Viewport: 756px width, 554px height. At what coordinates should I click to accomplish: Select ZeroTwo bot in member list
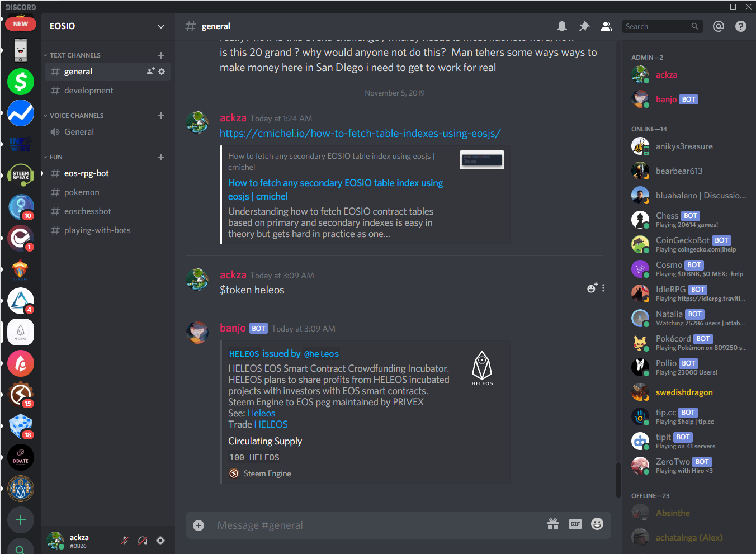[x=690, y=466]
